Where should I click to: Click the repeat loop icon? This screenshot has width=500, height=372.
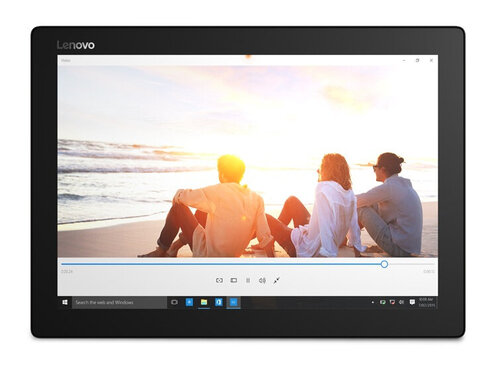[219, 281]
